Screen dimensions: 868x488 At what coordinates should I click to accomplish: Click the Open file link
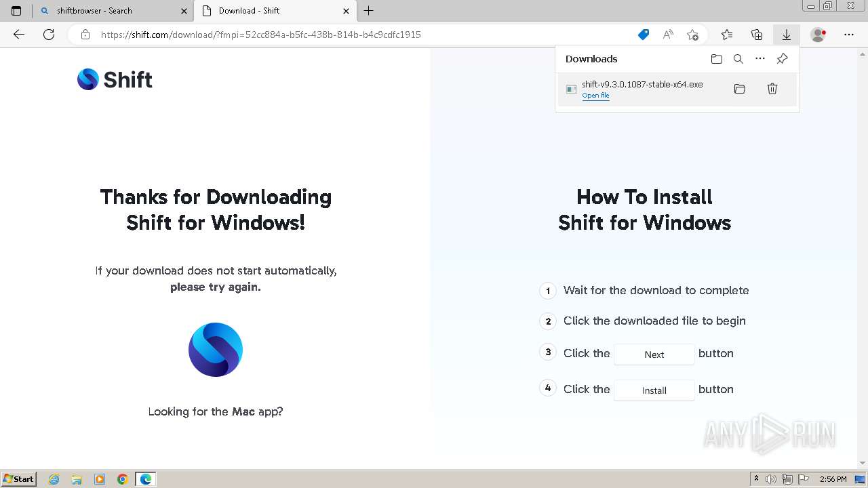[x=595, y=96]
